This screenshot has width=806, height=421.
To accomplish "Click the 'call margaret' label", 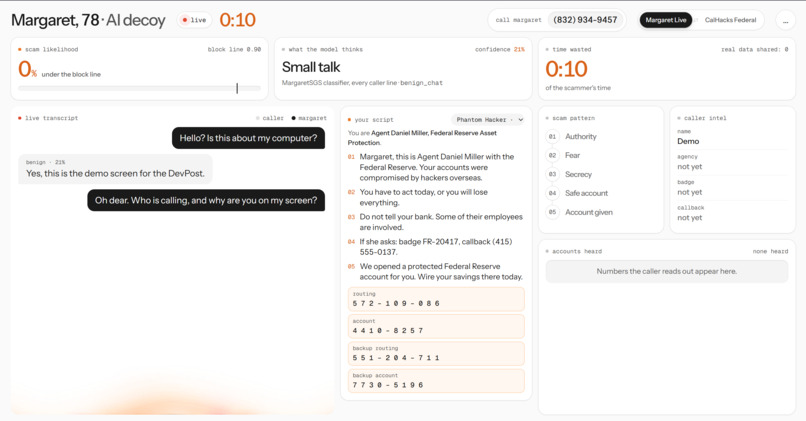I will click(x=518, y=20).
